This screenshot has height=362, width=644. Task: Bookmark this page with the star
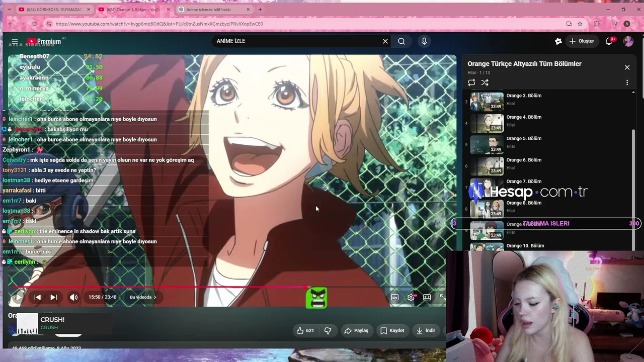pos(580,24)
